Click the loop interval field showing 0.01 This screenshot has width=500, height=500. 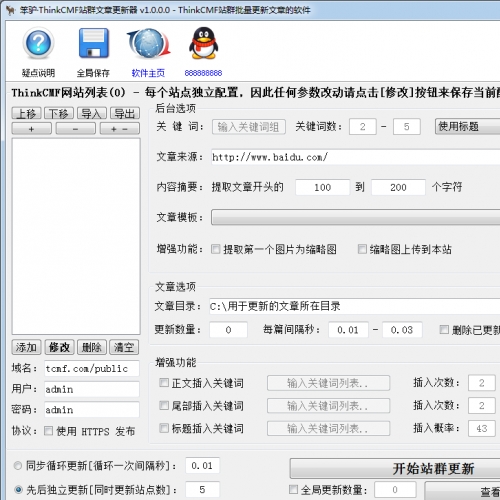[x=202, y=465]
